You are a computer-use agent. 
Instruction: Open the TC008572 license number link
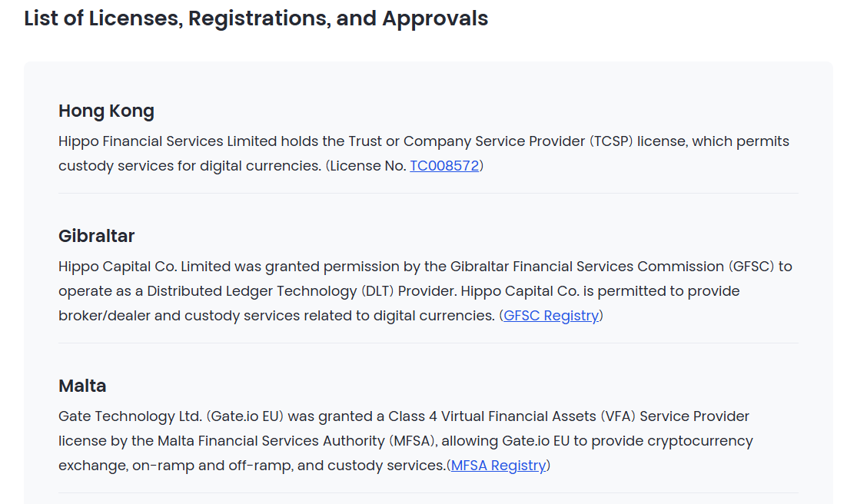pyautogui.click(x=444, y=165)
